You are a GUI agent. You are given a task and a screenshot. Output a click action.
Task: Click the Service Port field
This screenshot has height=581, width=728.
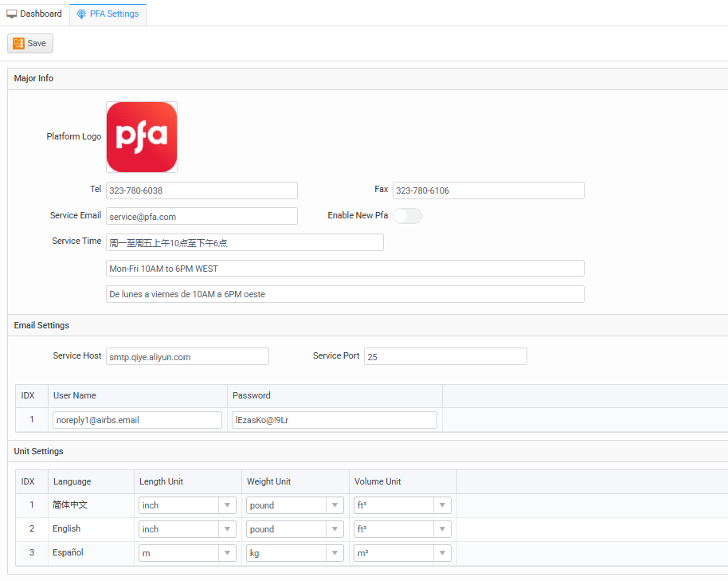(x=445, y=356)
